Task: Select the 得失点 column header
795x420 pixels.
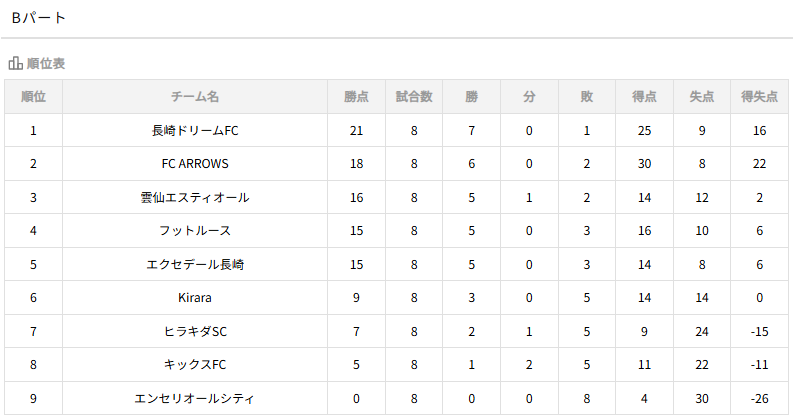Action: (760, 97)
